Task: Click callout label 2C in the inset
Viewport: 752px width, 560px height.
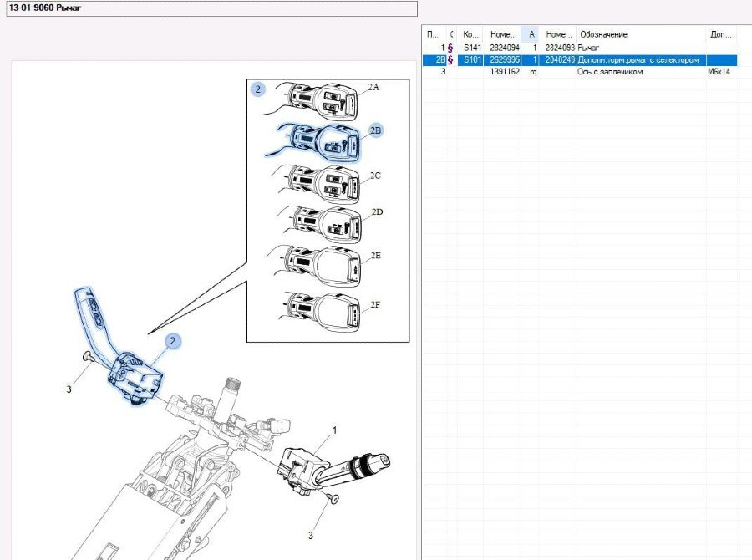Action: pos(375,176)
